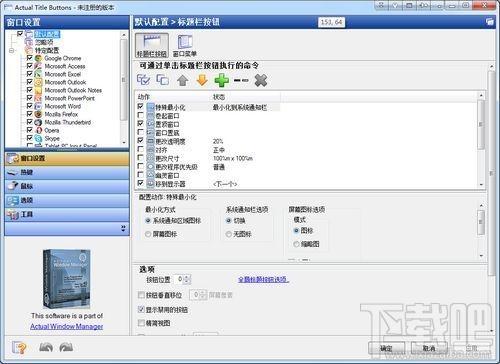Open the Actual Window Manager link
The width and height of the screenshot is (500, 364).
coord(67,326)
